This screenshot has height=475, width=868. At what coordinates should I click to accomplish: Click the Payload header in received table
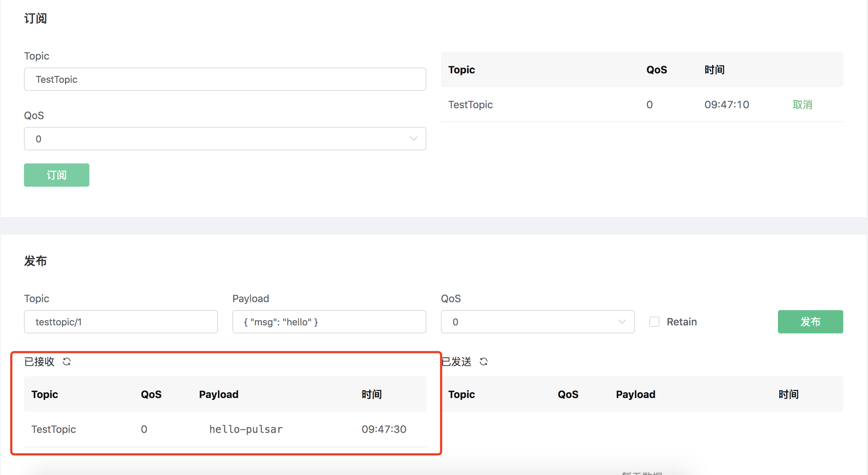pyautogui.click(x=219, y=394)
